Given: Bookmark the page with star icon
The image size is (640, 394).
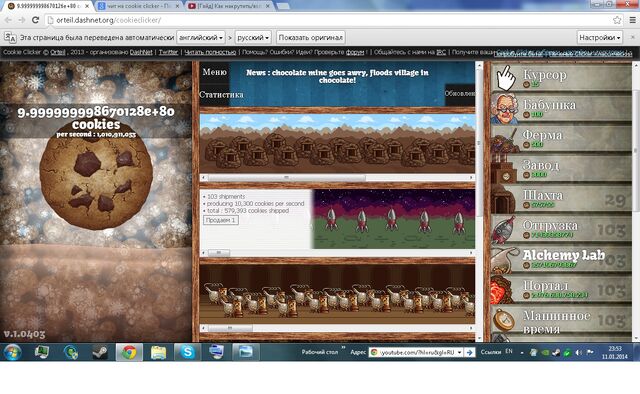Looking at the screenshot, I should point(617,20).
